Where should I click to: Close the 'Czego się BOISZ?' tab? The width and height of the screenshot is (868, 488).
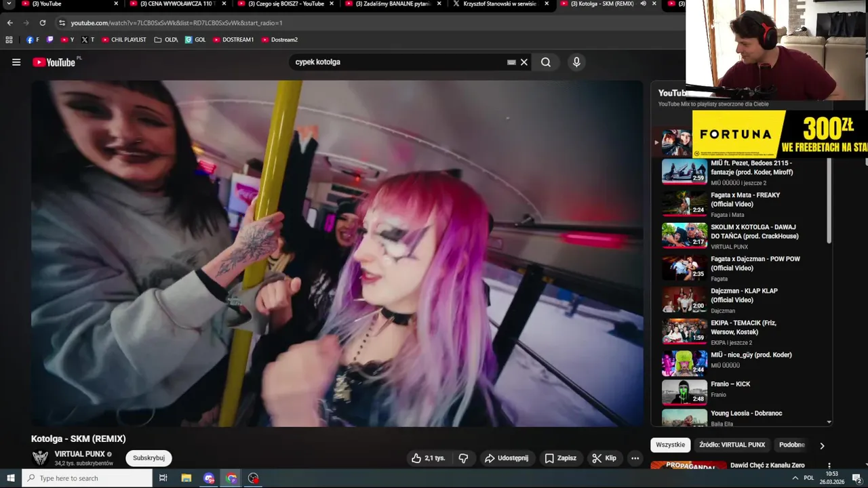pyautogui.click(x=331, y=4)
